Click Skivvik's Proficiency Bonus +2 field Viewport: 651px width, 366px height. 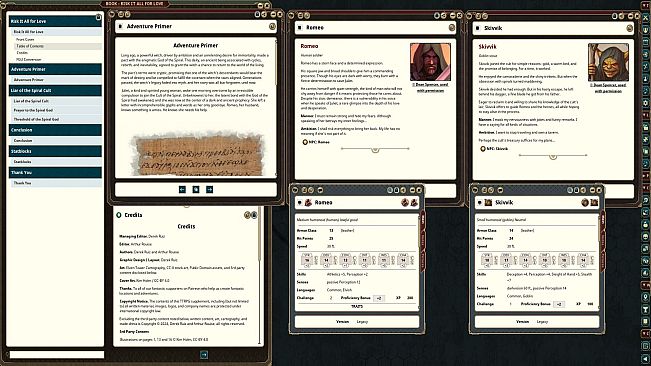(x=559, y=304)
